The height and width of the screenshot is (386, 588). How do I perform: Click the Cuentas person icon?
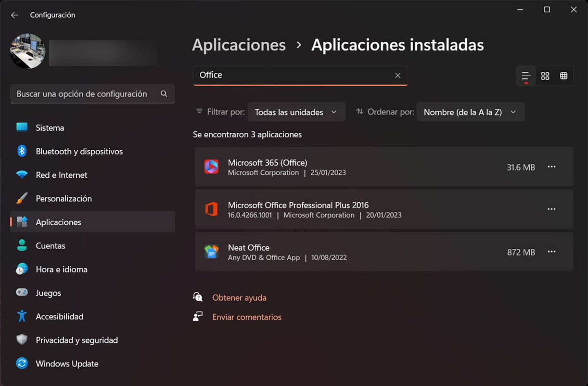tap(22, 245)
